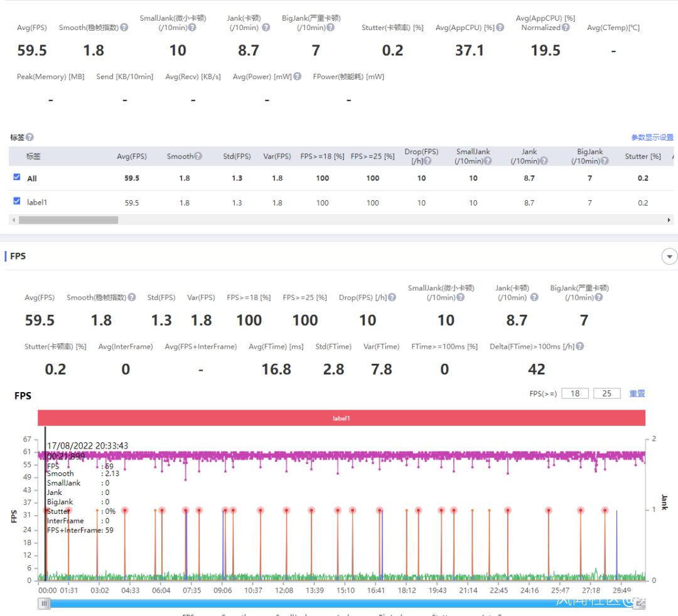Toggle the label1 row checkbox

(x=17, y=201)
